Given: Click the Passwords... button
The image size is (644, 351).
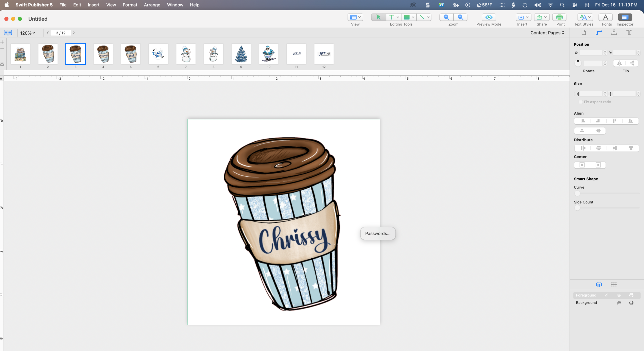Looking at the screenshot, I should 378,233.
